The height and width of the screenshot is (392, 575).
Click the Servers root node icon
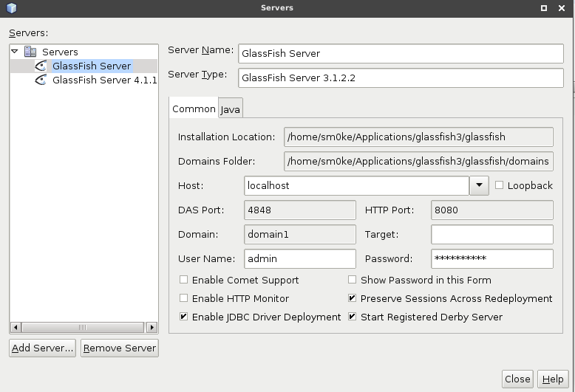[x=30, y=52]
